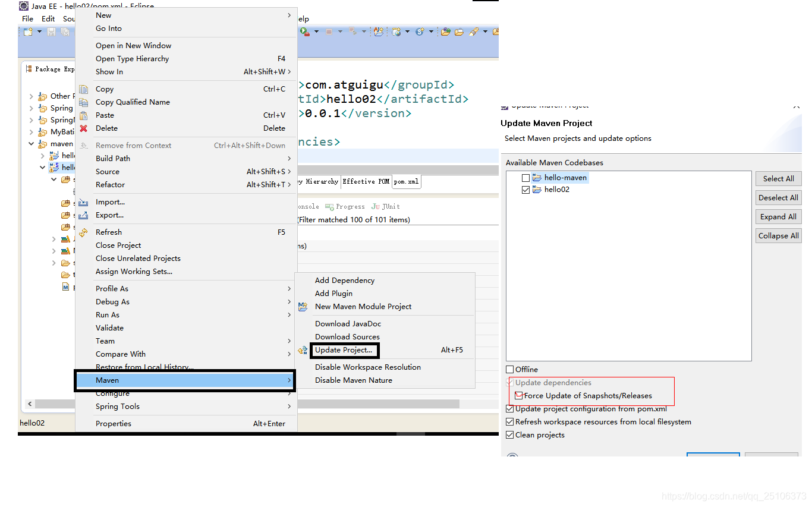812x507 pixels.
Task: Click the Progress view tab
Action: (345, 207)
